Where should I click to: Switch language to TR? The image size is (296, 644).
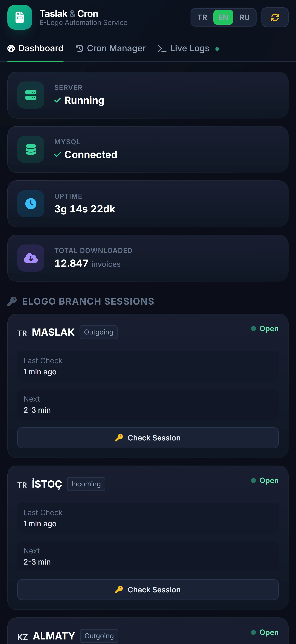tap(202, 17)
